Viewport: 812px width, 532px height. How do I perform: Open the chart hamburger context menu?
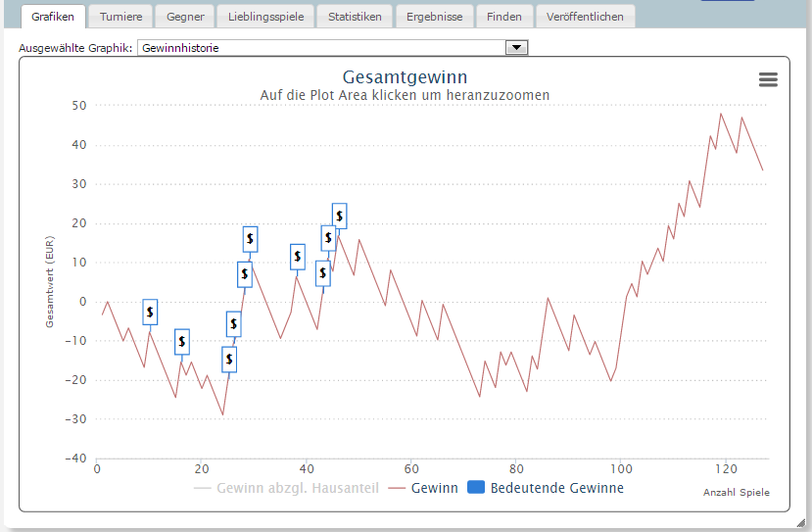768,79
